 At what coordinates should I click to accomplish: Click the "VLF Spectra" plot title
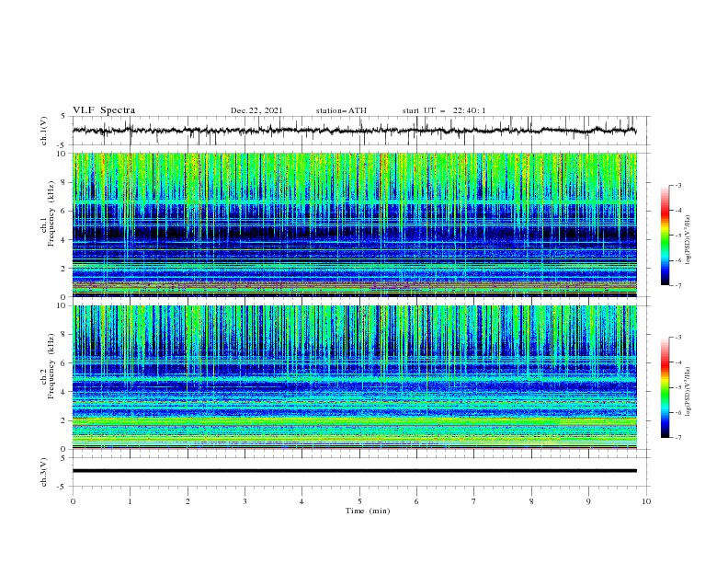pyautogui.click(x=104, y=110)
